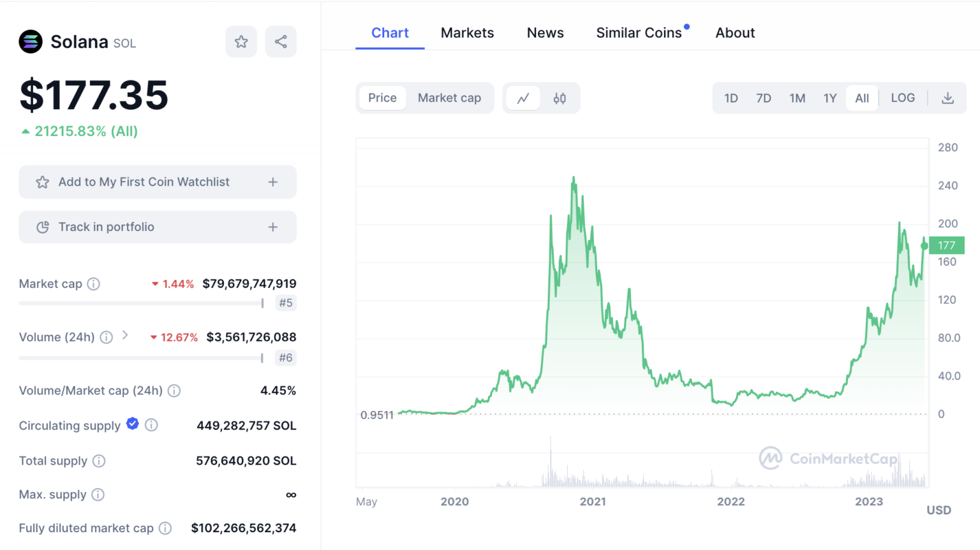Viewport: 980px width, 550px height.
Task: Select the line chart view toggle
Action: (x=523, y=98)
